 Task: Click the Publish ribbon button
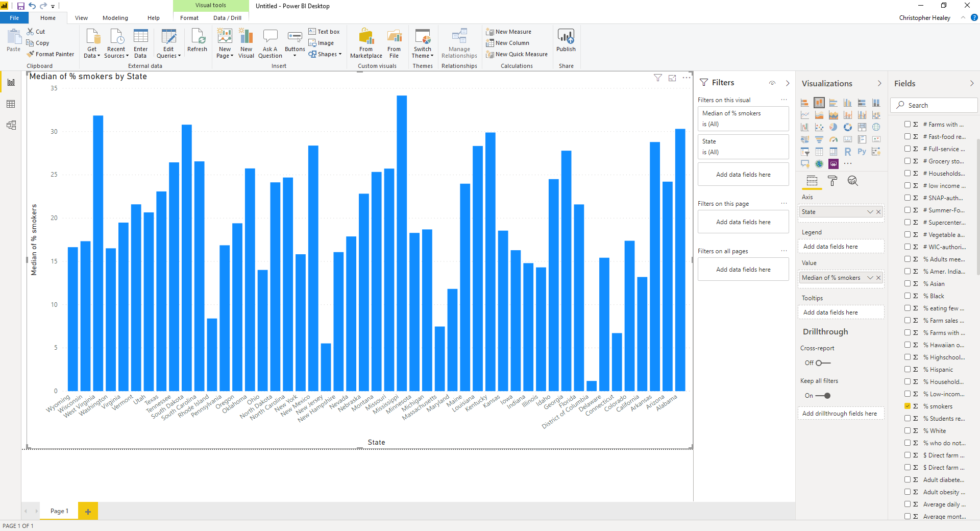(566, 40)
